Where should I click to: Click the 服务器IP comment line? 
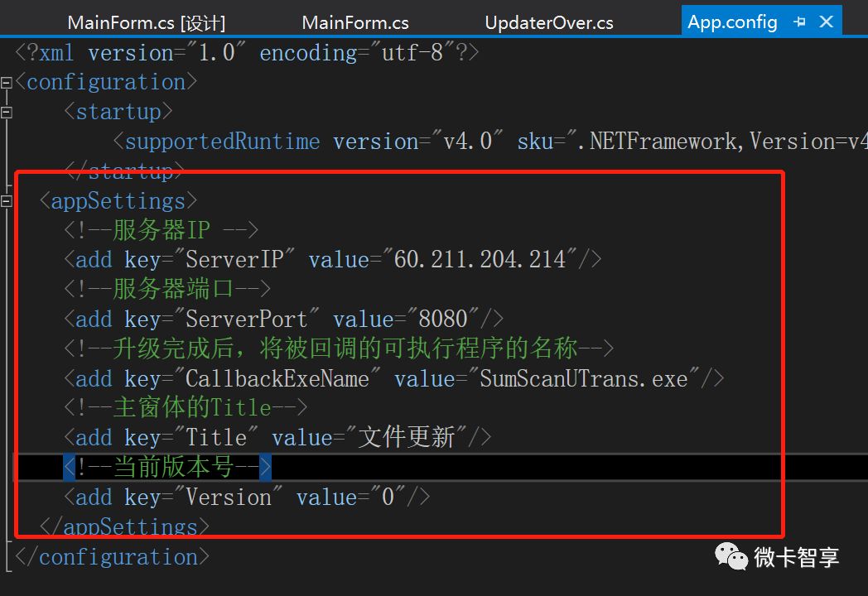click(161, 230)
